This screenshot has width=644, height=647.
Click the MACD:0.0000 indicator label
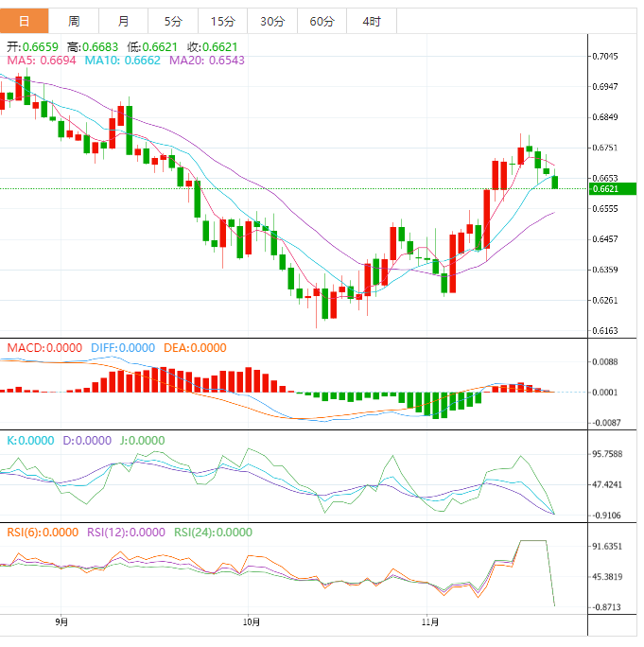click(x=44, y=347)
